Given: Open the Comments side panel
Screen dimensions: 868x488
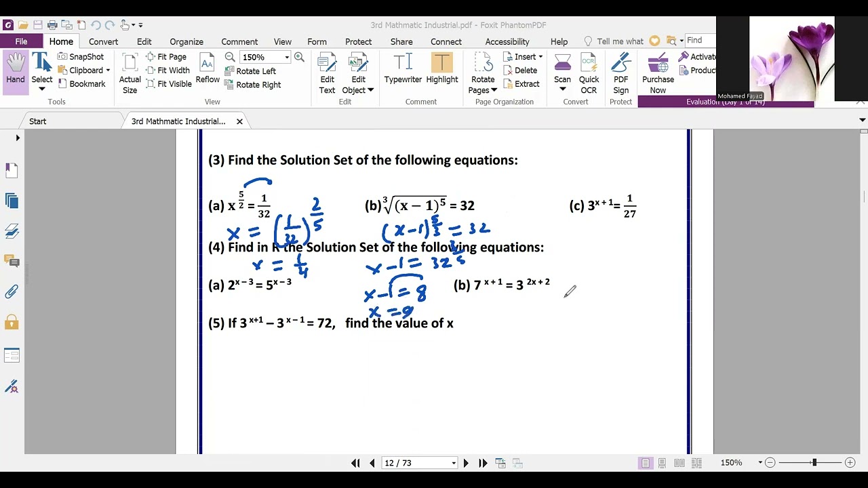Looking at the screenshot, I should pyautogui.click(x=12, y=261).
